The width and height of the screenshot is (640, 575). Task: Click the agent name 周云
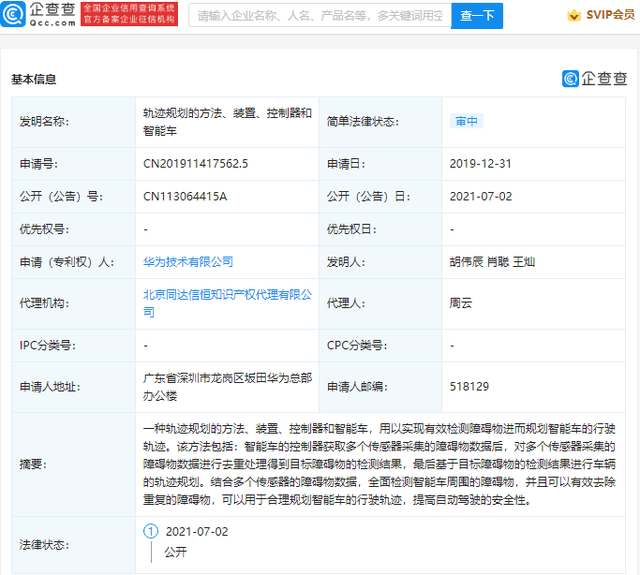click(461, 303)
